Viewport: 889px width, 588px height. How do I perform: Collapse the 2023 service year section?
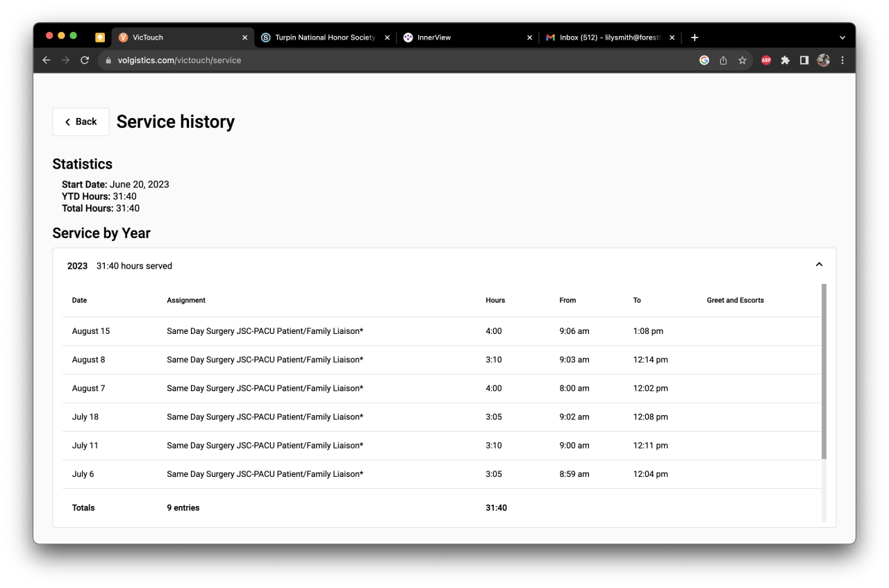[x=819, y=264]
